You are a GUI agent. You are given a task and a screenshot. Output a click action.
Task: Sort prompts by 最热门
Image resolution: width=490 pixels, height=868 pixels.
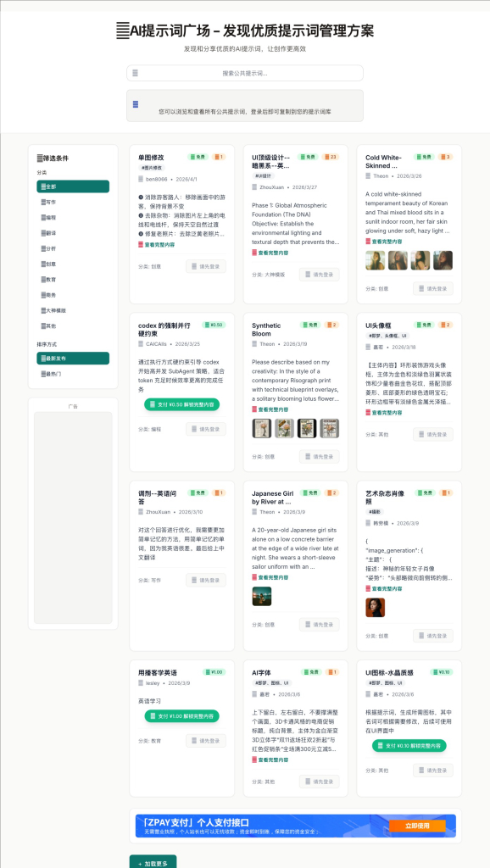point(73,374)
